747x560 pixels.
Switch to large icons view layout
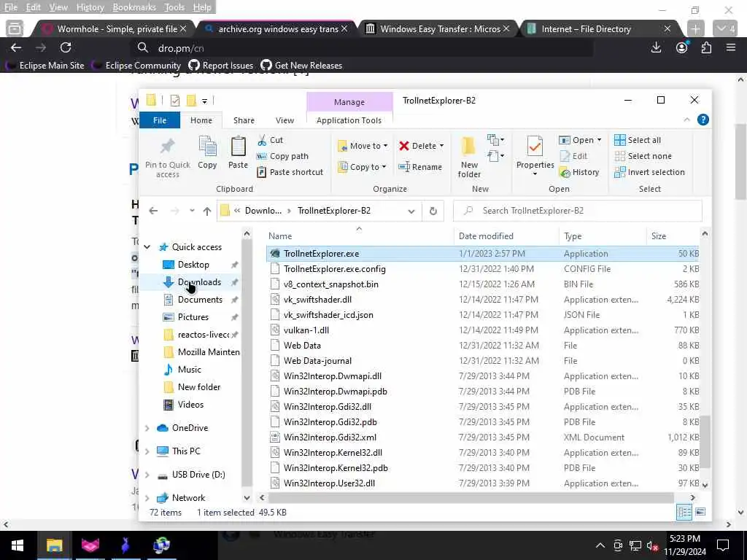point(700,513)
